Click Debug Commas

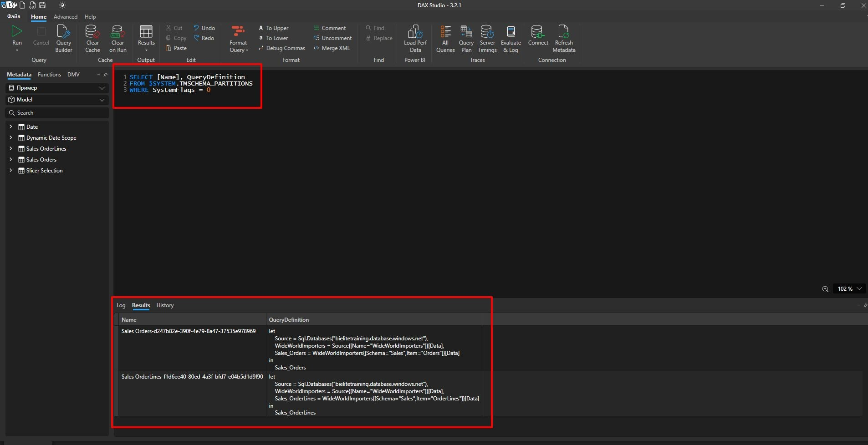(281, 48)
